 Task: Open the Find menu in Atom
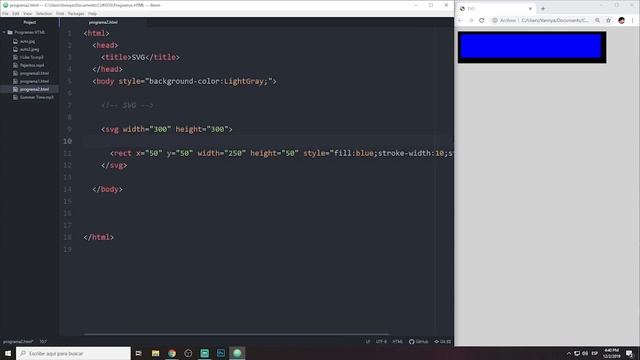60,13
